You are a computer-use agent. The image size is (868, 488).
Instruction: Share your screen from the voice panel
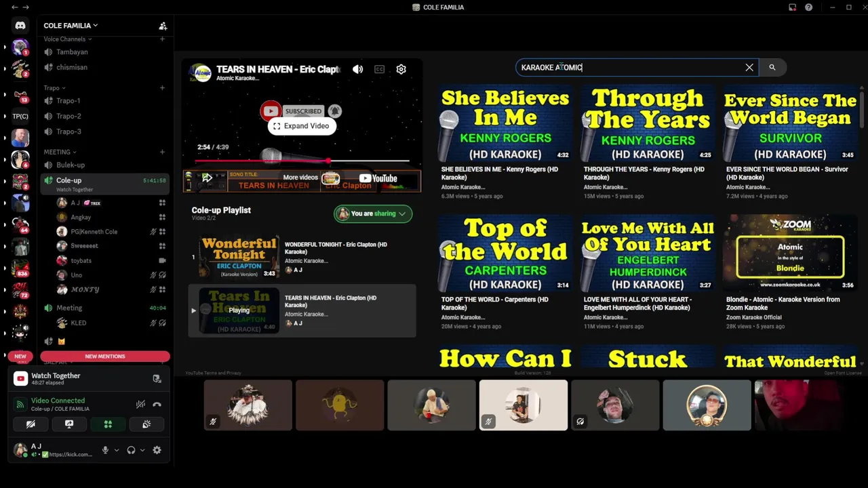pos(69,424)
